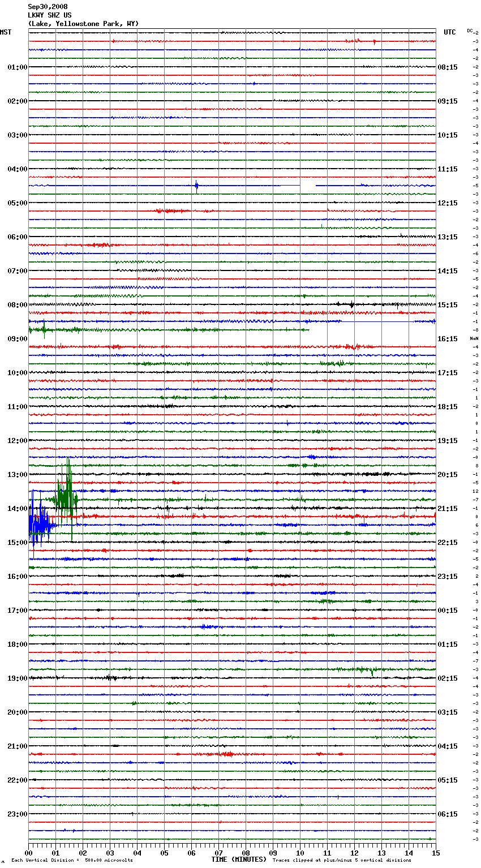Click the MST timezone header

pyautogui.click(x=6, y=32)
